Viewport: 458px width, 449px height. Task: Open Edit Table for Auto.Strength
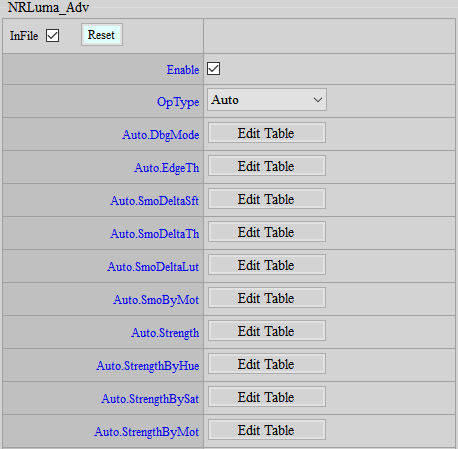point(267,331)
